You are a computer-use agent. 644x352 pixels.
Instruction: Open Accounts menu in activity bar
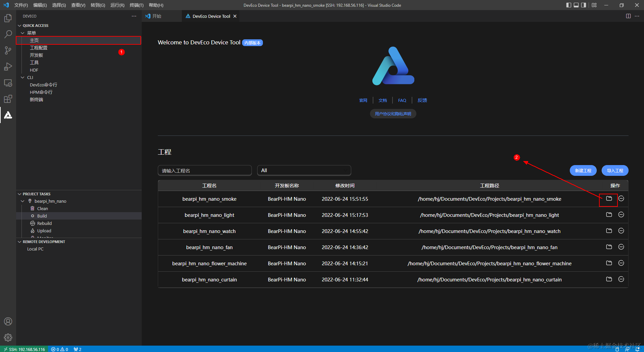pos(8,321)
